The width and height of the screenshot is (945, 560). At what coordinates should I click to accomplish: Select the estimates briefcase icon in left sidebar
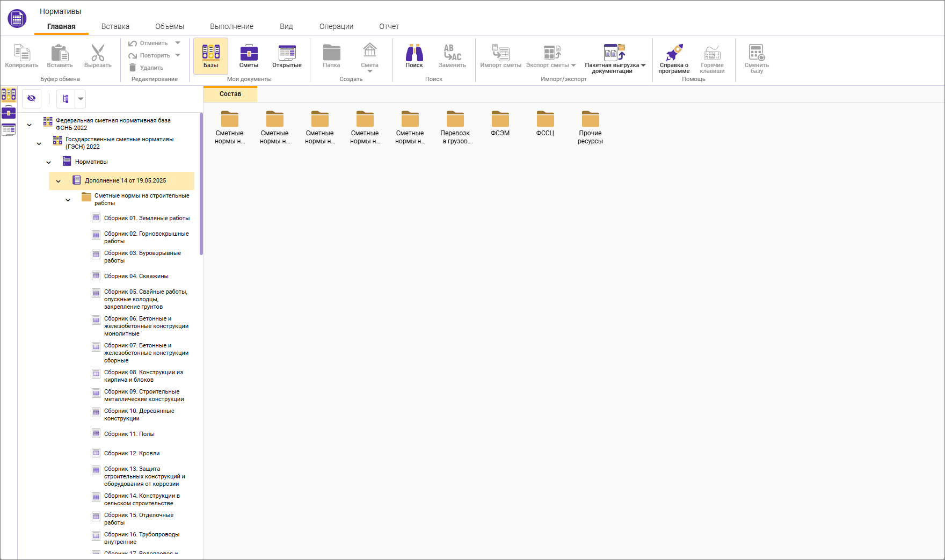pyautogui.click(x=9, y=112)
